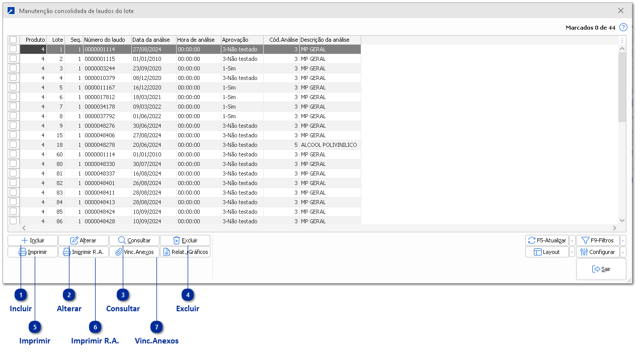Select laudo number 0000048428
Viewport: 644px width, 354px height.
coord(107,221)
